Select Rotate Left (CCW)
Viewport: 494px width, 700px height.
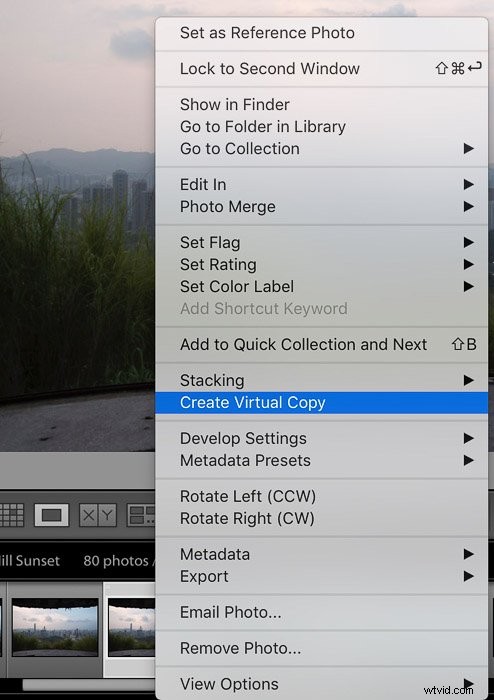click(321, 496)
